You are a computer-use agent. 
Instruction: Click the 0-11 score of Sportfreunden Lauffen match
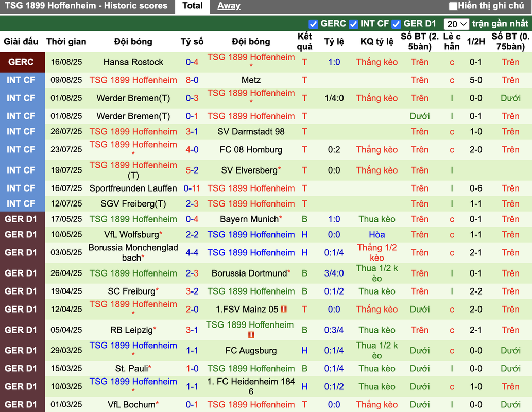192,188
